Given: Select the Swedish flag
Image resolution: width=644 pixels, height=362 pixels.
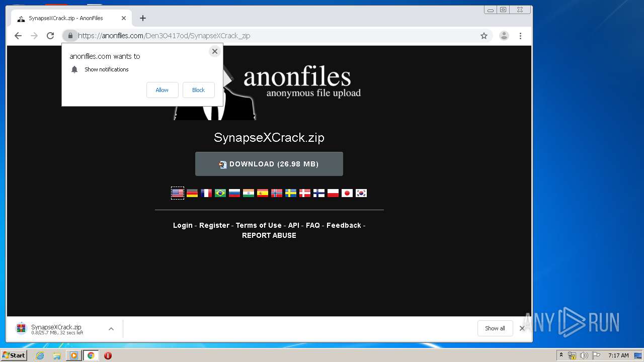Looking at the screenshot, I should (x=291, y=193).
